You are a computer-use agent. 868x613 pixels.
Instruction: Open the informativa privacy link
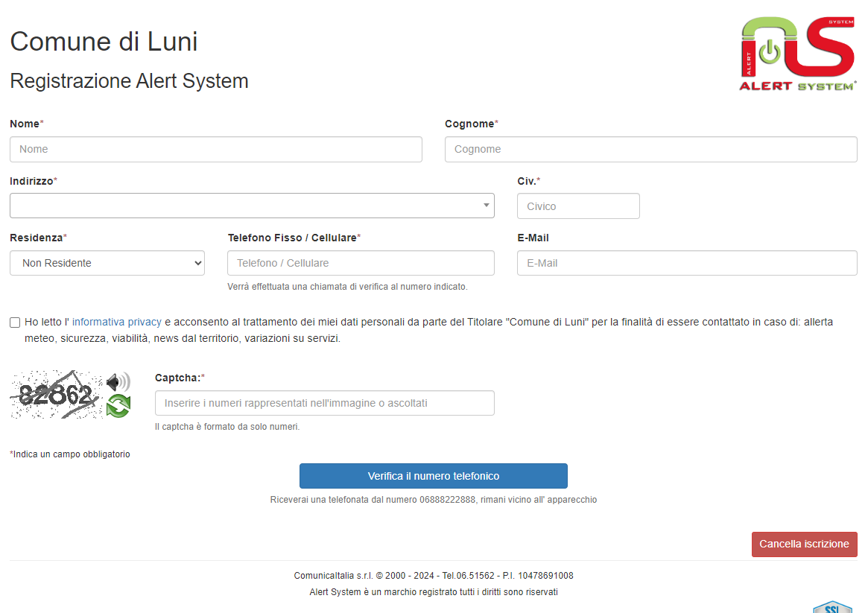pos(117,322)
